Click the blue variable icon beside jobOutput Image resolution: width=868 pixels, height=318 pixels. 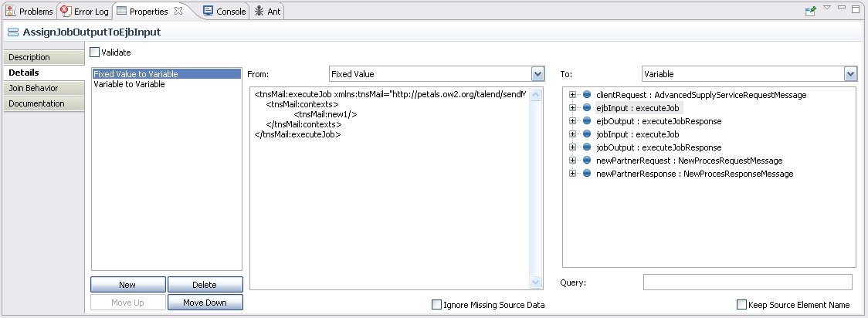coord(586,147)
